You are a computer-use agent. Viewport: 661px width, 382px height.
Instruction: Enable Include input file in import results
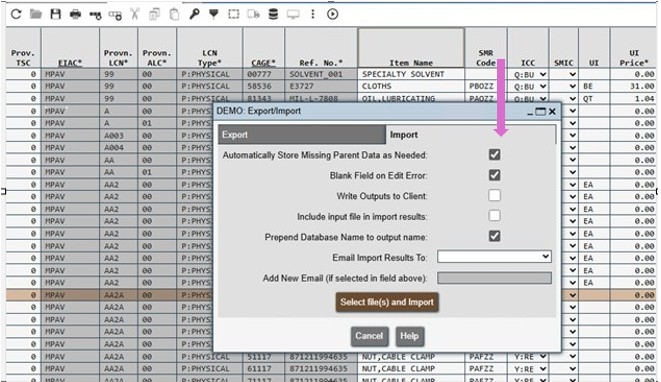[494, 216]
